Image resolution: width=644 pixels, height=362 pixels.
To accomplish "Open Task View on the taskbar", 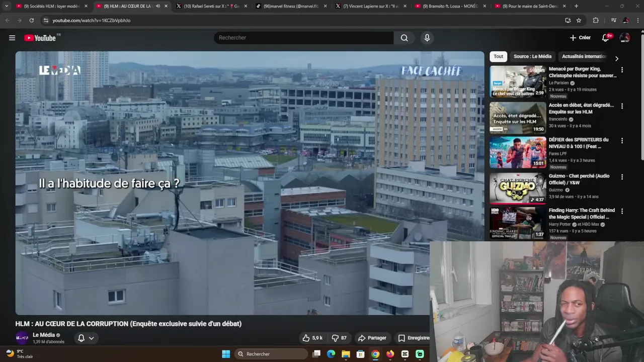I will coord(316,354).
